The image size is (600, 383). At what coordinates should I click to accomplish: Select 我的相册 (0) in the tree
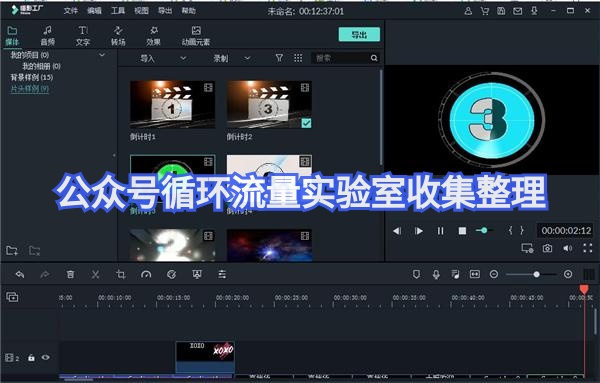(x=41, y=66)
